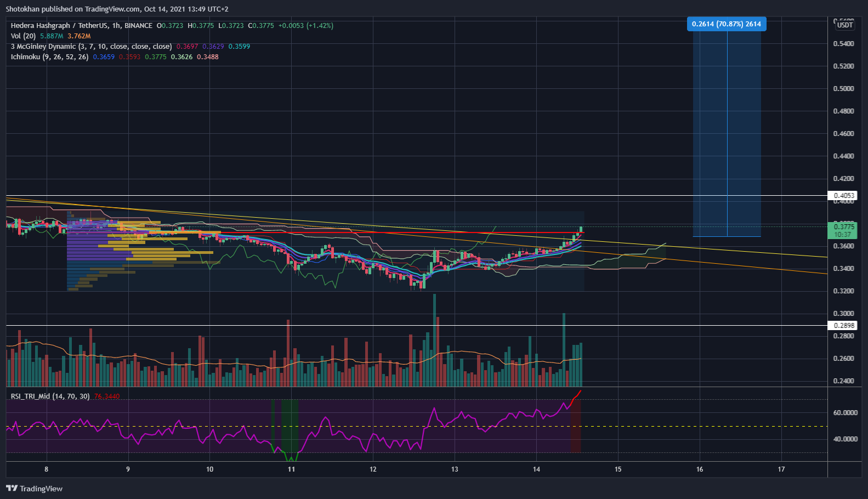Click date 17 on the time axis

pyautogui.click(x=781, y=469)
